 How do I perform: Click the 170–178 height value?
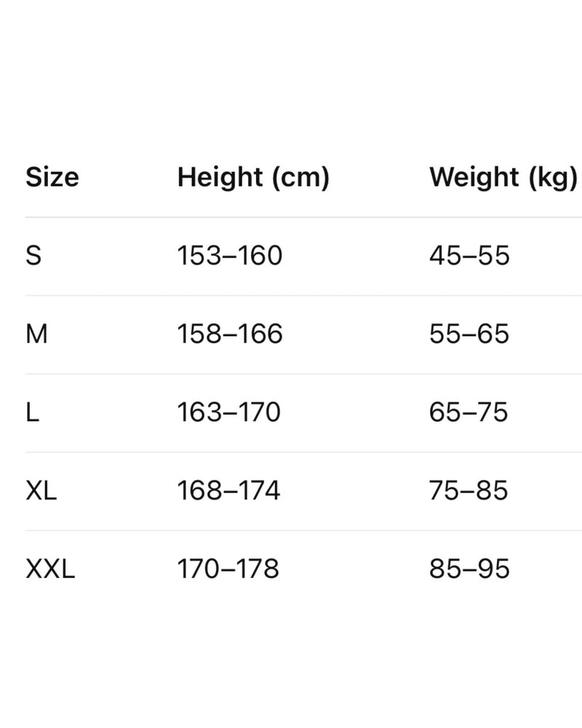228,569
